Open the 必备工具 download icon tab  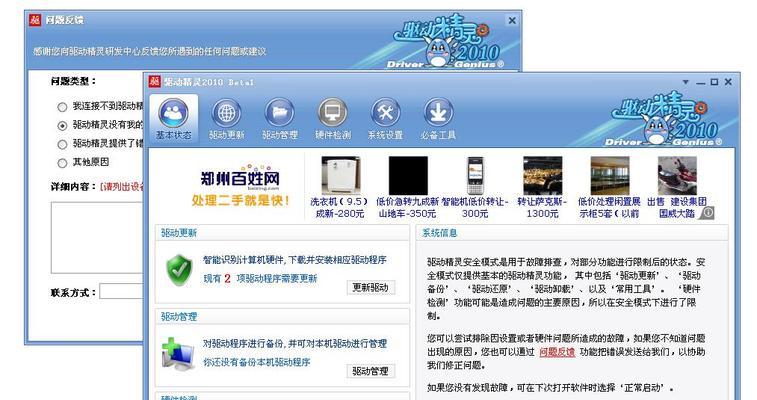[438, 119]
